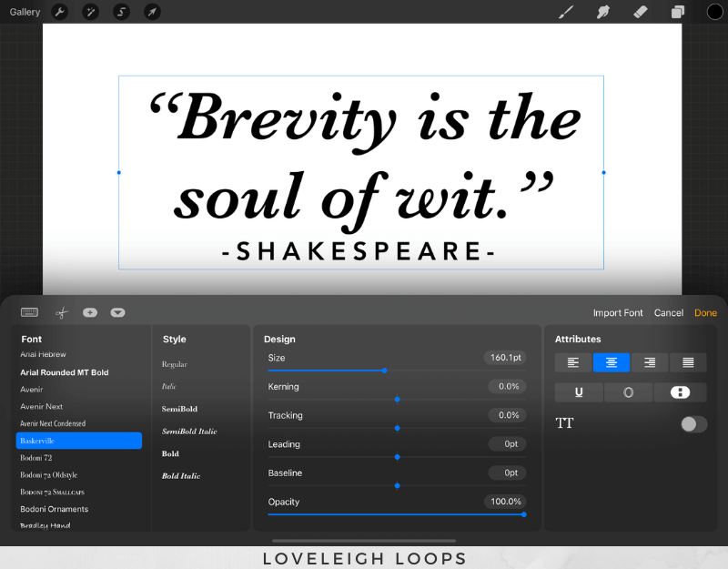Select the Baskerville font

pos(79,440)
